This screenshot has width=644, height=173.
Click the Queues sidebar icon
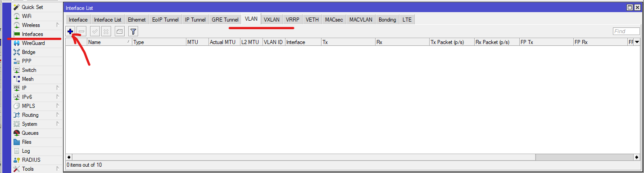pos(17,133)
